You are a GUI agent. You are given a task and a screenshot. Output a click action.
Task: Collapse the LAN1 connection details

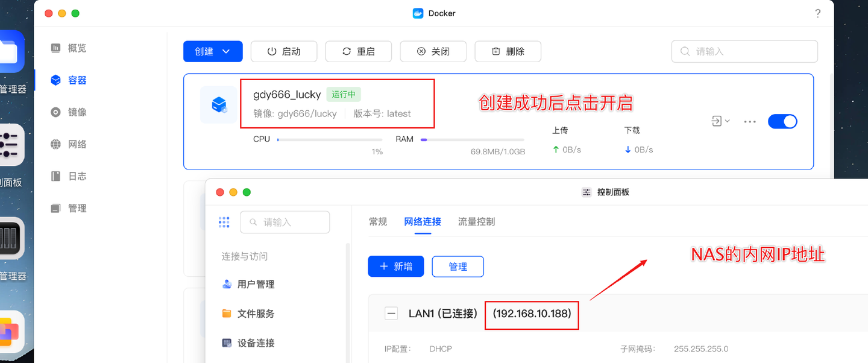[391, 313]
